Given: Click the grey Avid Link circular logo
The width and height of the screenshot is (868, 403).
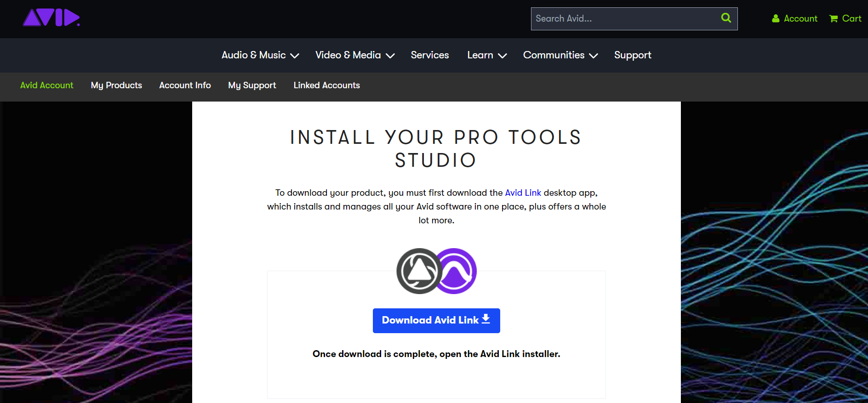Looking at the screenshot, I should pos(419,271).
